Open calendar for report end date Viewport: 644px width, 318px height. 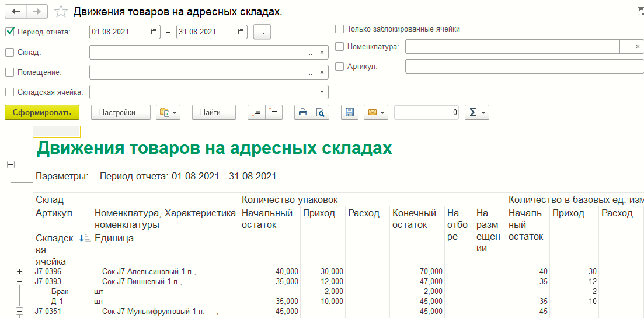[x=241, y=32]
